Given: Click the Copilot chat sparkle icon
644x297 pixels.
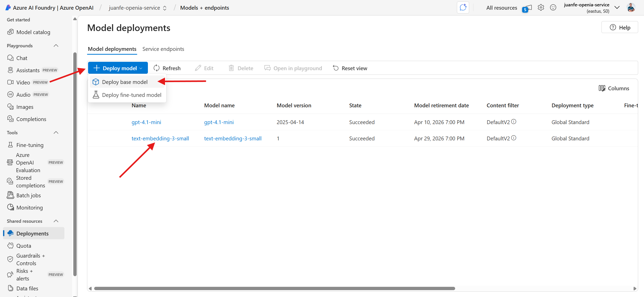Looking at the screenshot, I should tap(463, 8).
